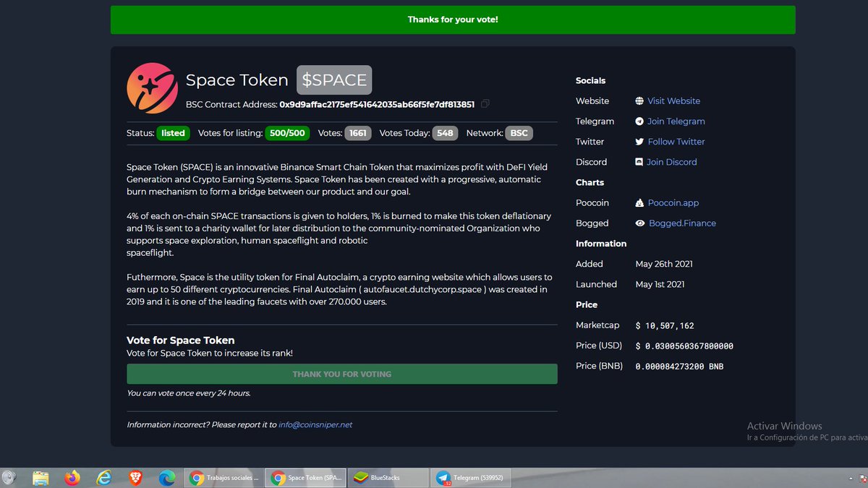Switch to Trabajos sociales Chrome window
868x488 pixels.
(x=224, y=478)
